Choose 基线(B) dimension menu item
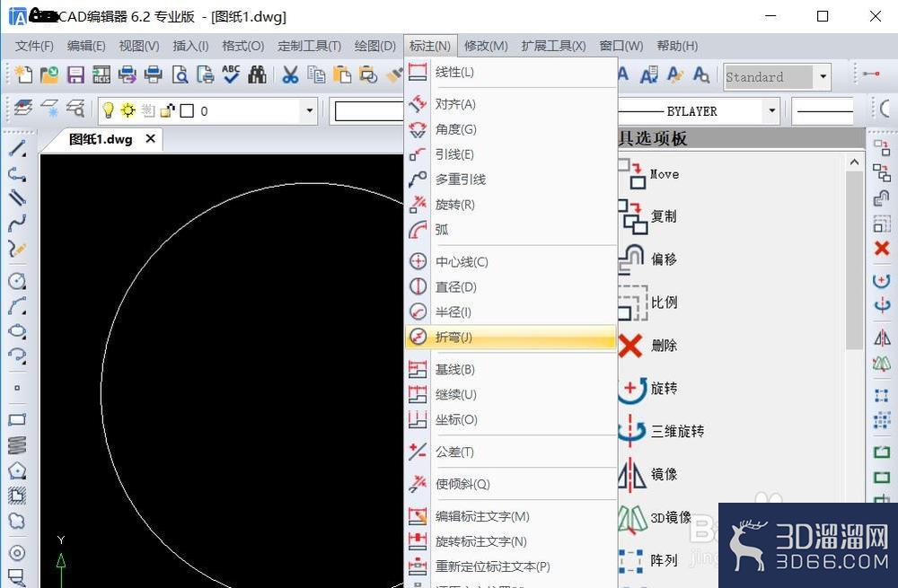The image size is (898, 588). [x=511, y=369]
